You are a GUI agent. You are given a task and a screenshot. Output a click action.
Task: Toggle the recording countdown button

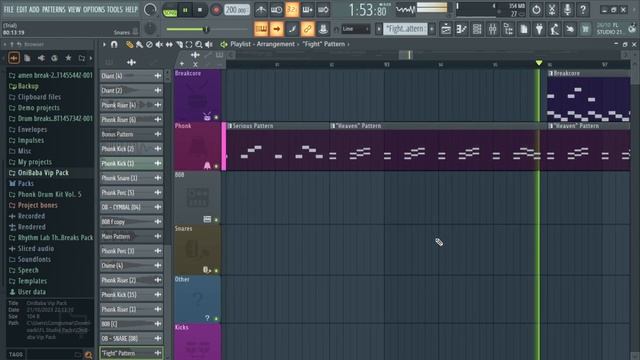pos(292,9)
